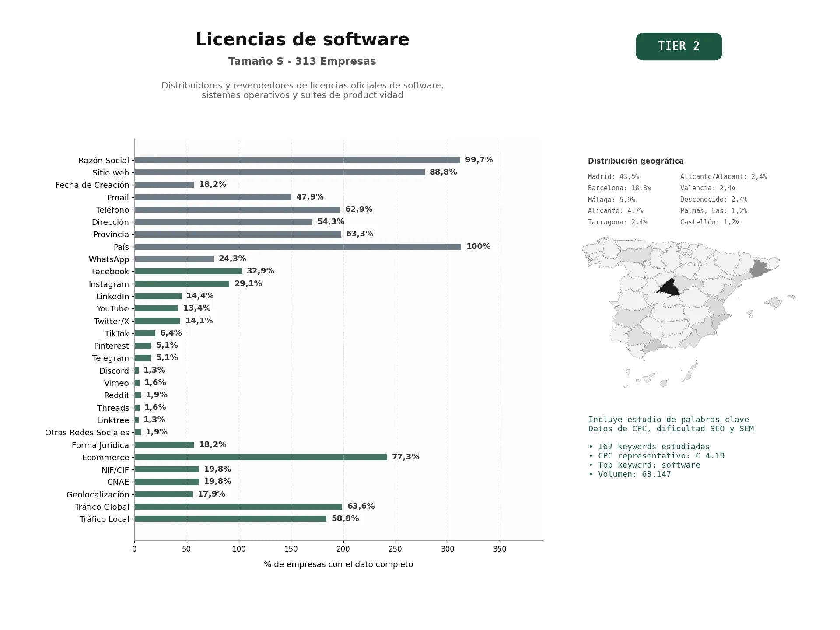Click the 'Twitter/X' row label

click(112, 322)
